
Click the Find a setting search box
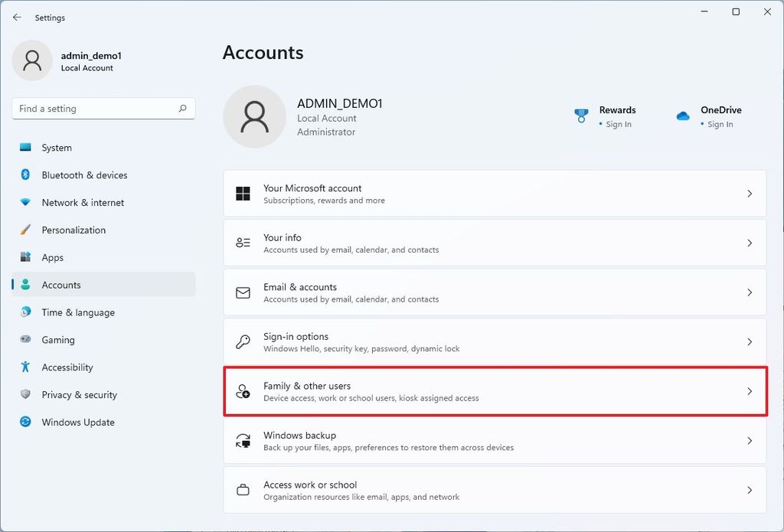coord(103,108)
